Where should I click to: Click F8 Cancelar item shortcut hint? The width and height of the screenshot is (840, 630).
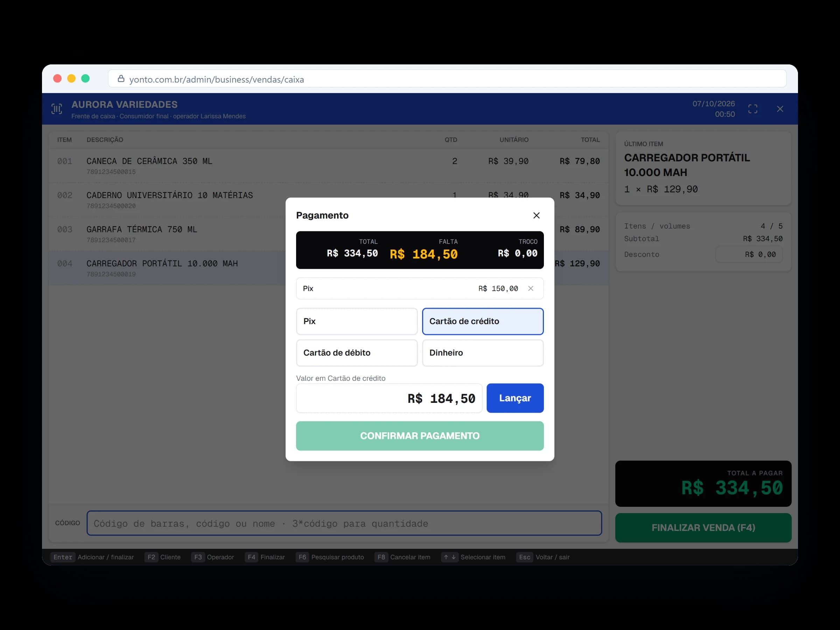point(402,557)
